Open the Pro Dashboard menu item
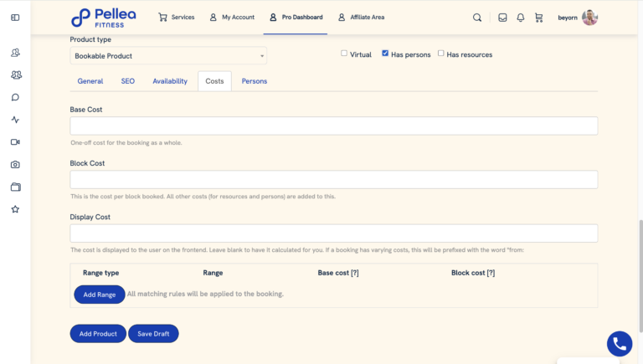The image size is (643, 364). click(296, 18)
